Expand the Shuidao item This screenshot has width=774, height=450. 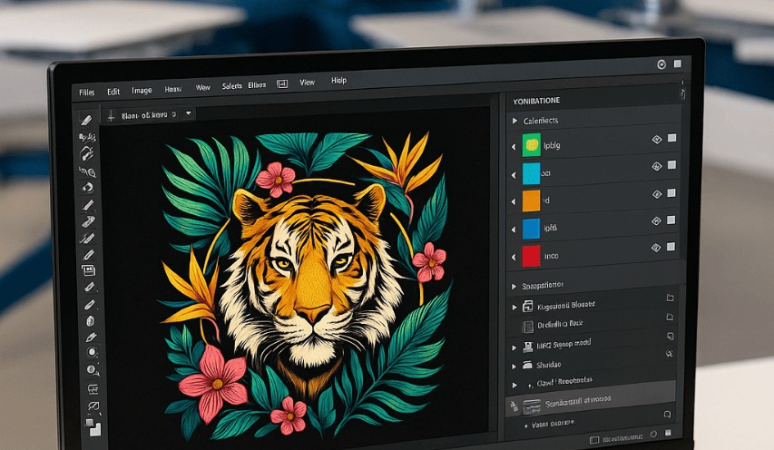tap(514, 366)
